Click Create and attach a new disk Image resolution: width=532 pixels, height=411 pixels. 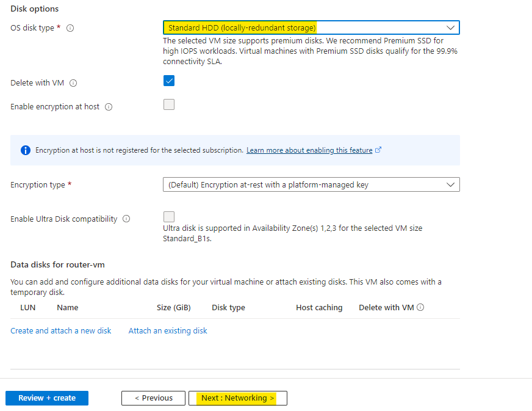coord(61,330)
